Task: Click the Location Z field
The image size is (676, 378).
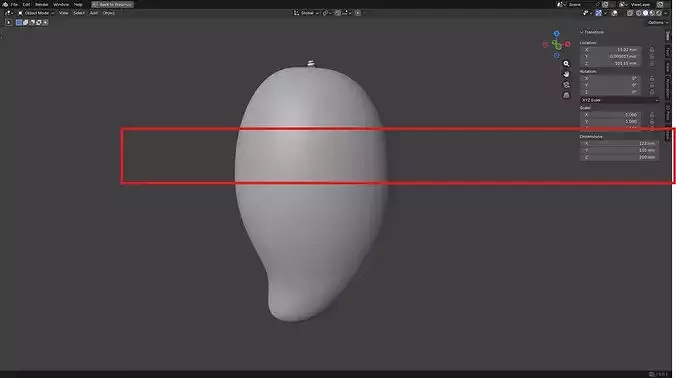Action: (611, 63)
